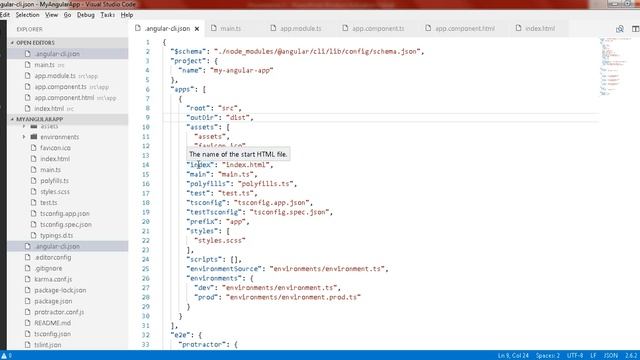Open the Selection menu

[27, 15]
